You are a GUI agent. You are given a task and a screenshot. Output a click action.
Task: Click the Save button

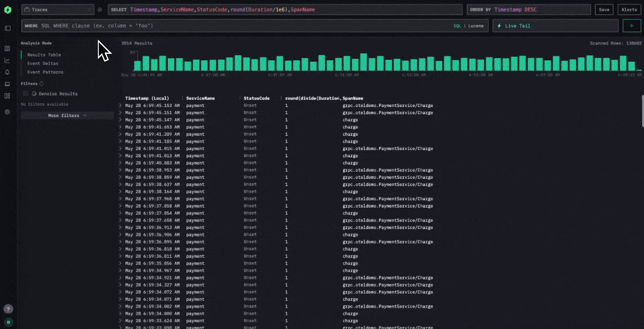[x=604, y=10]
